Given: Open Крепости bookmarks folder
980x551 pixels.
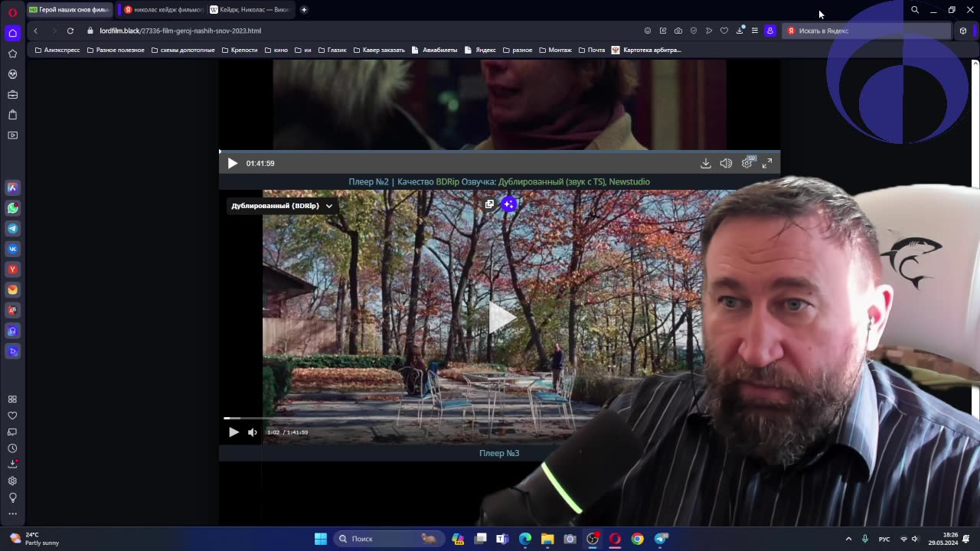Looking at the screenshot, I should pyautogui.click(x=240, y=50).
